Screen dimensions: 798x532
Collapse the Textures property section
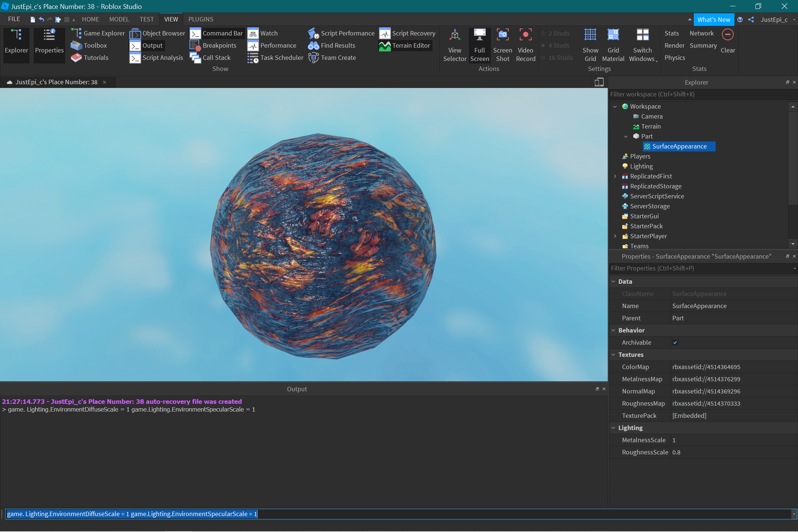614,355
